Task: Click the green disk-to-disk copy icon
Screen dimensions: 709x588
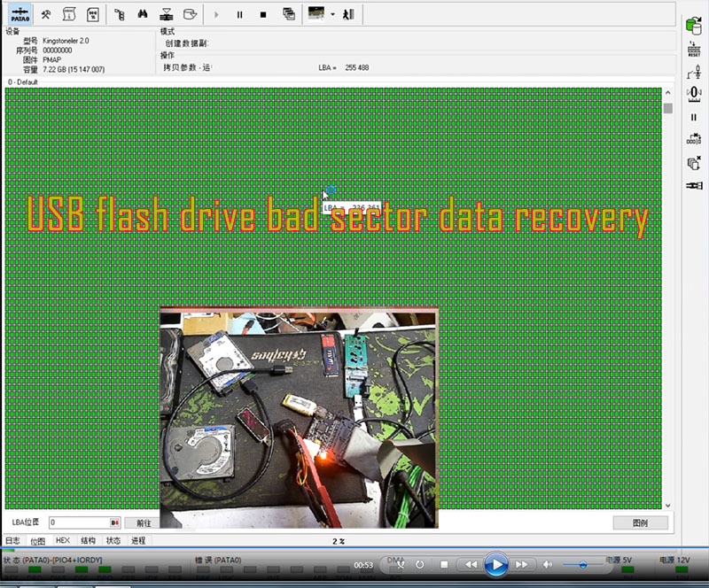Action: (x=694, y=26)
